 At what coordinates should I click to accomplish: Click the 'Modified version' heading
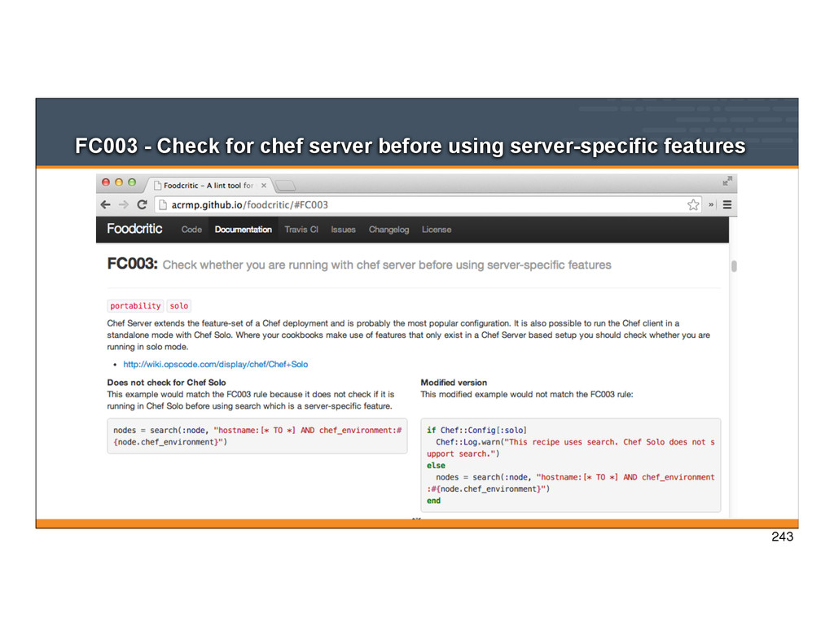(x=454, y=383)
